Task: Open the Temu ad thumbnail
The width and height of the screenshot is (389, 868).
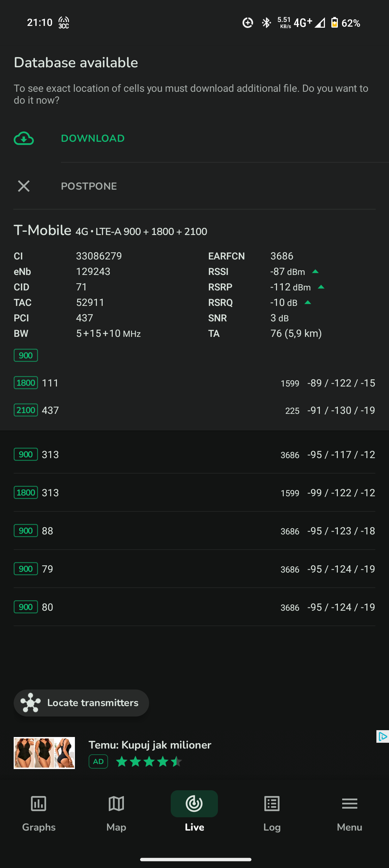Action: [x=44, y=753]
